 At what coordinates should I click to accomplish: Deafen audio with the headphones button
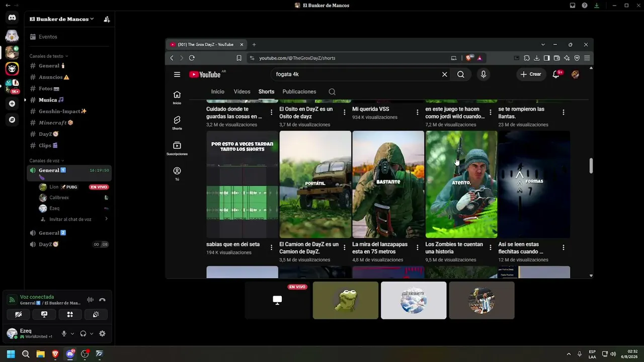[x=83, y=333]
